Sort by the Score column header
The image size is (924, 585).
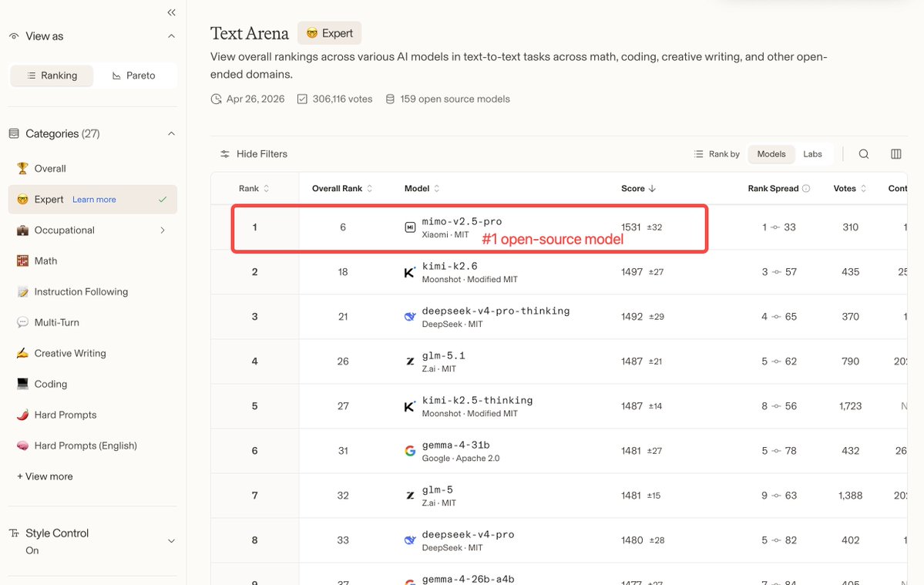click(638, 189)
